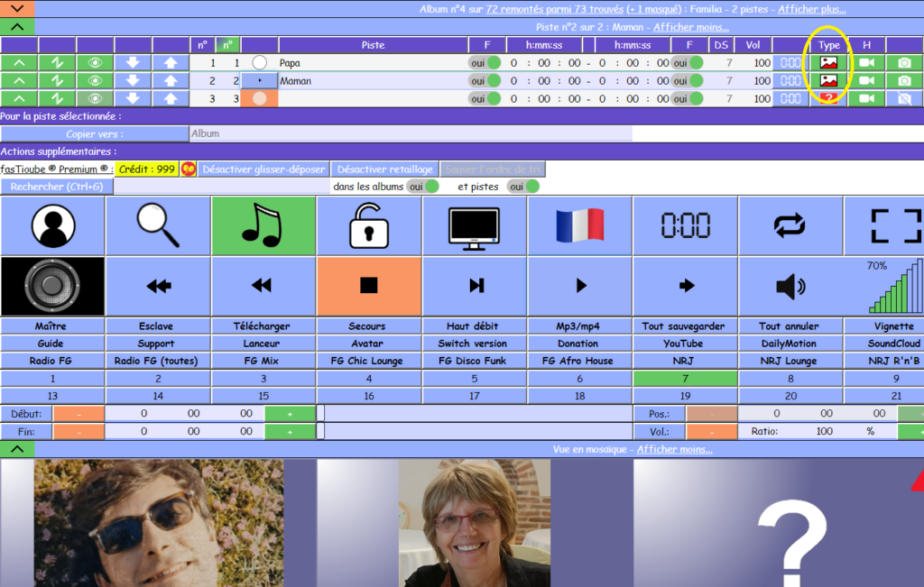
Task: Toggle 'et pistes' oui switch
Action: (522, 187)
